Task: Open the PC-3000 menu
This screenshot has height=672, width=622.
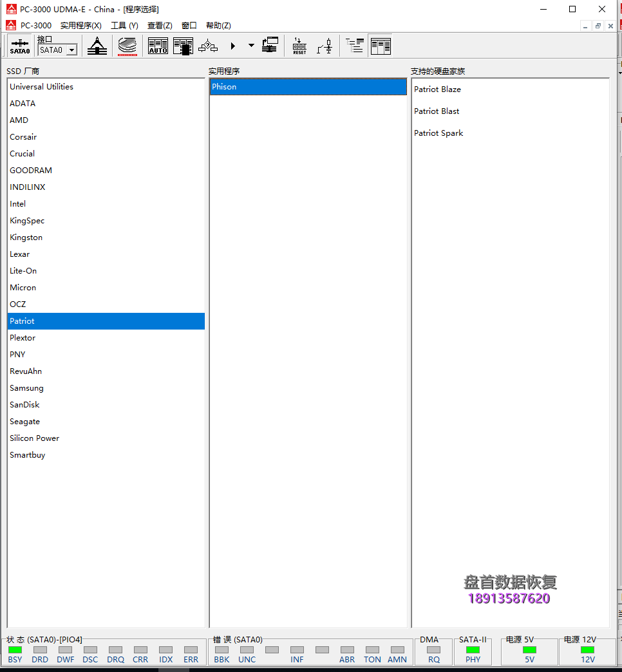Action: 36,26
